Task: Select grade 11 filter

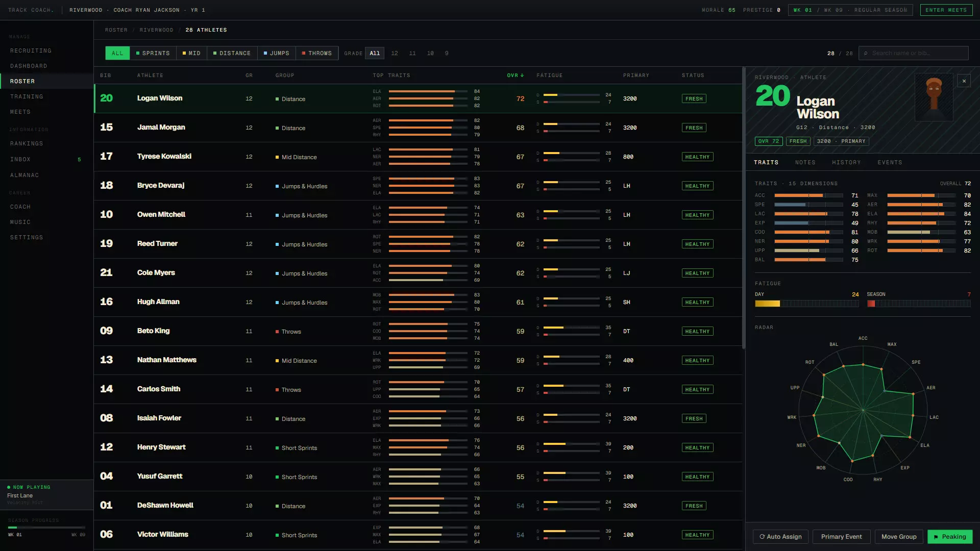Action: pyautogui.click(x=412, y=53)
